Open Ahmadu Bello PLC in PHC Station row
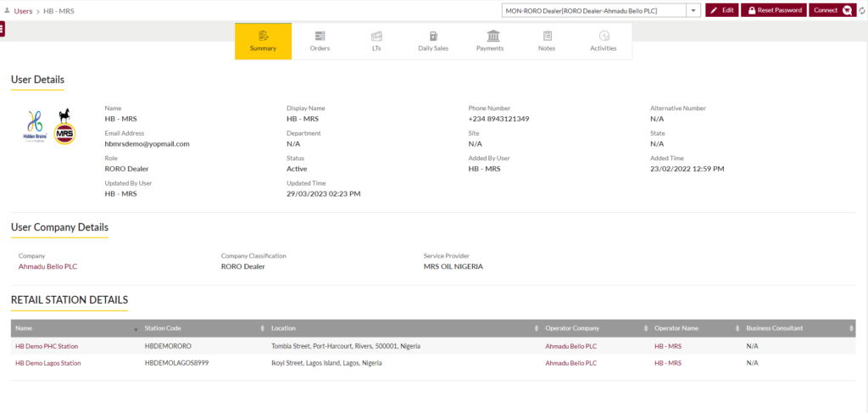 570,346
